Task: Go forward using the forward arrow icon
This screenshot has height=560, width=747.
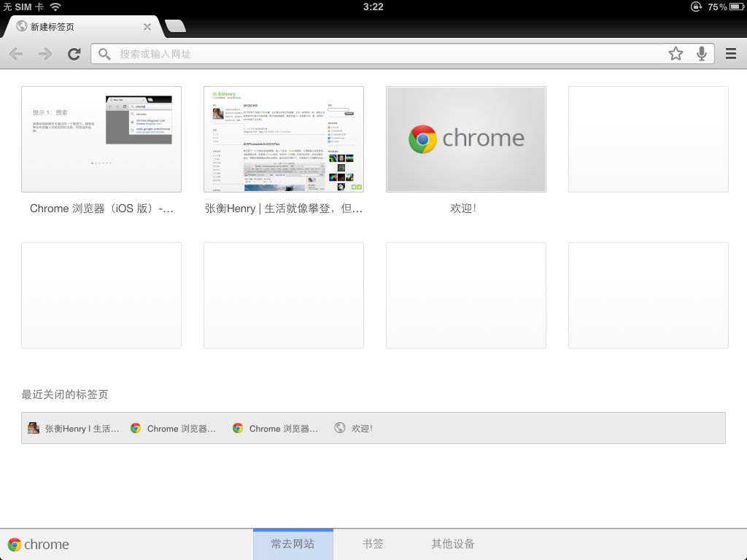Action: [x=44, y=53]
